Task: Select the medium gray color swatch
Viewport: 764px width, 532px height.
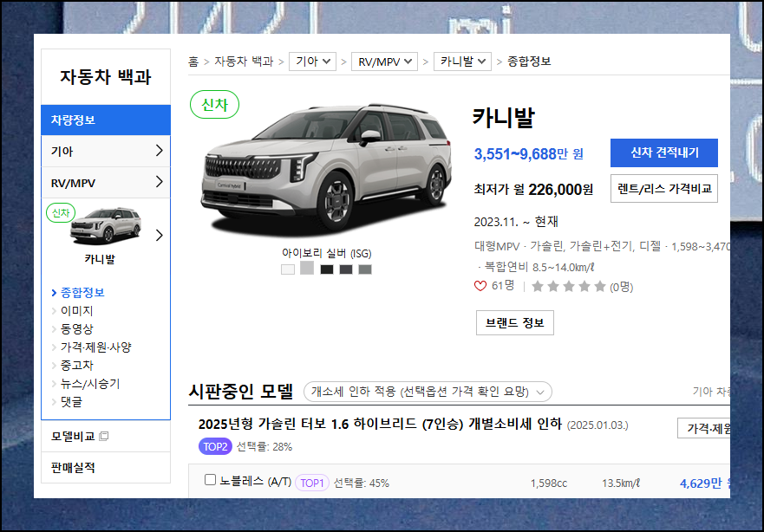Action: [x=365, y=269]
